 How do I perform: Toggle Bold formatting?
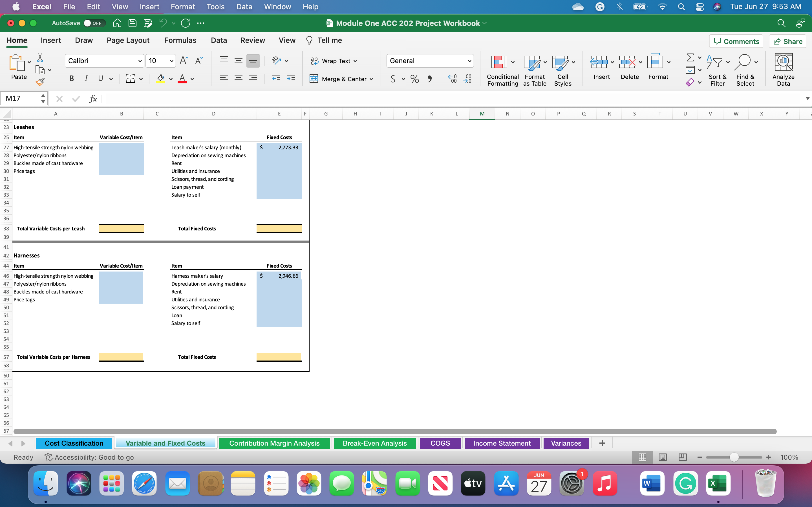coord(71,79)
